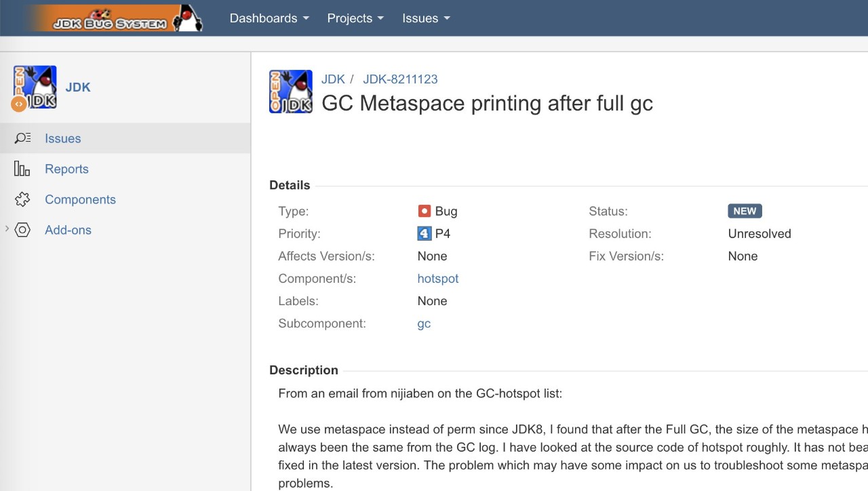This screenshot has width=868, height=491.
Task: Open the Dashboards dropdown menu
Action: point(269,18)
